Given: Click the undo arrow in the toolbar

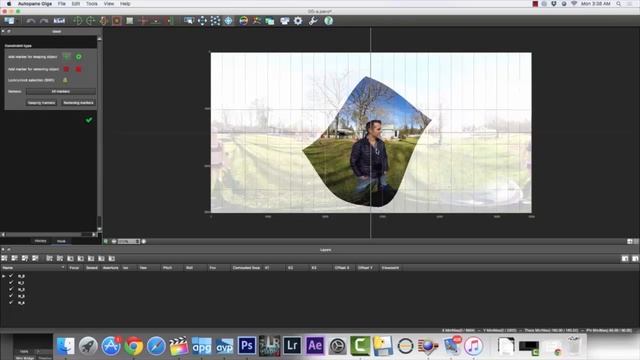Looking at the screenshot, I should click(x=31, y=21).
